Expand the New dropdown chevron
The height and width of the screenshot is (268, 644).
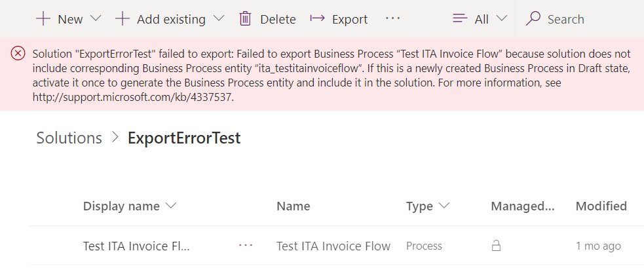[95, 18]
